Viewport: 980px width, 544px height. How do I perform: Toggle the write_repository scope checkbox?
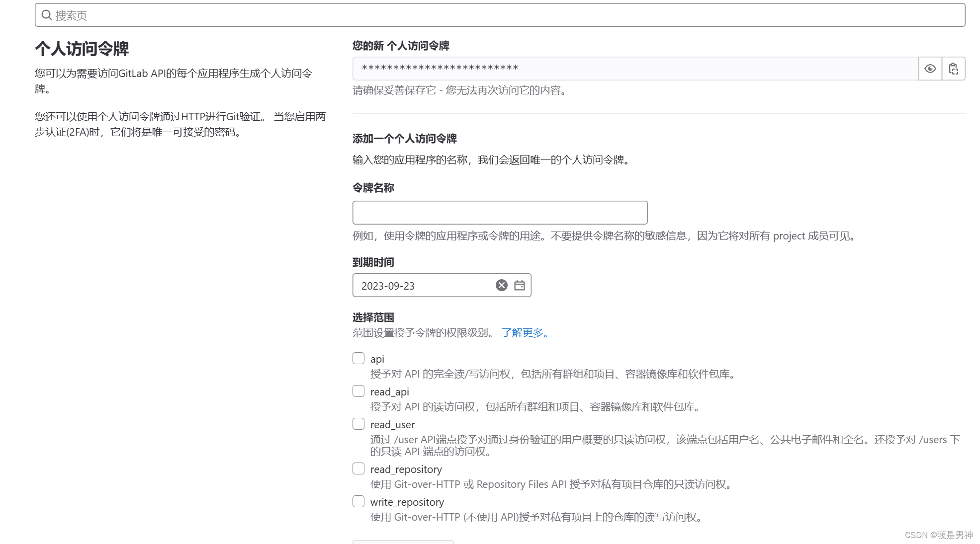(x=358, y=501)
